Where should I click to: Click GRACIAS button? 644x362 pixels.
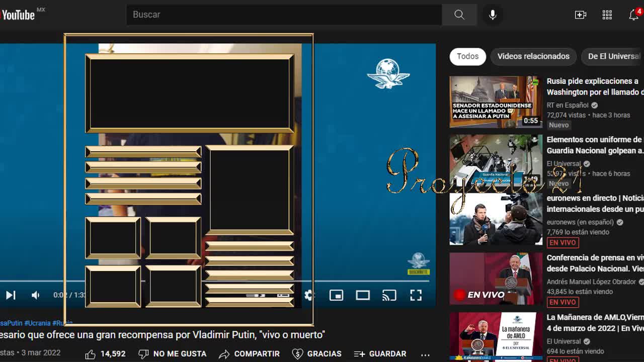click(317, 354)
